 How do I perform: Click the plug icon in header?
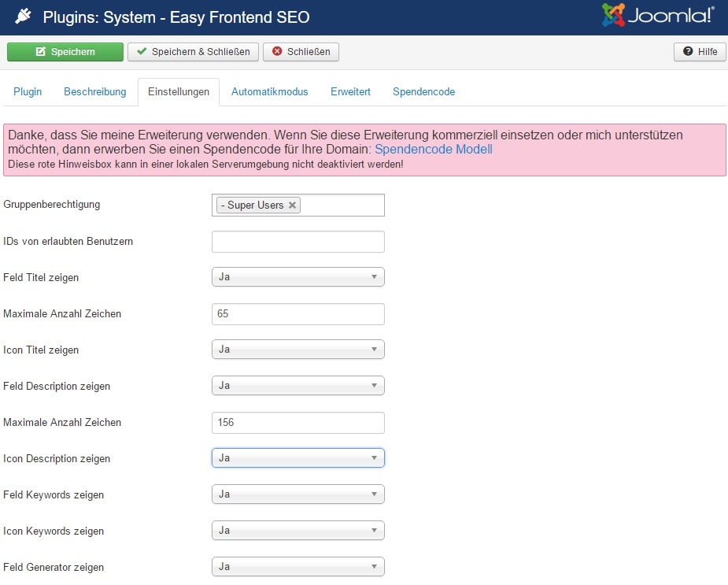coord(23,17)
